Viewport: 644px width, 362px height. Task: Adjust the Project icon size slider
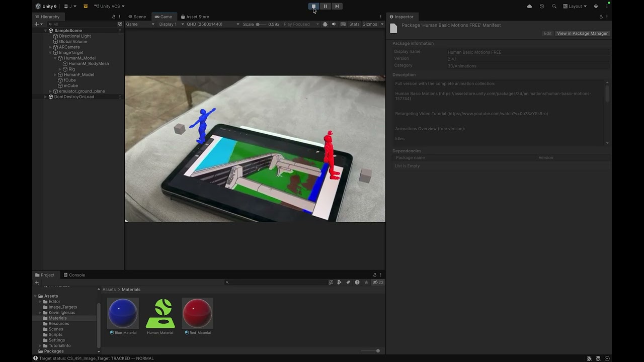pos(371,351)
